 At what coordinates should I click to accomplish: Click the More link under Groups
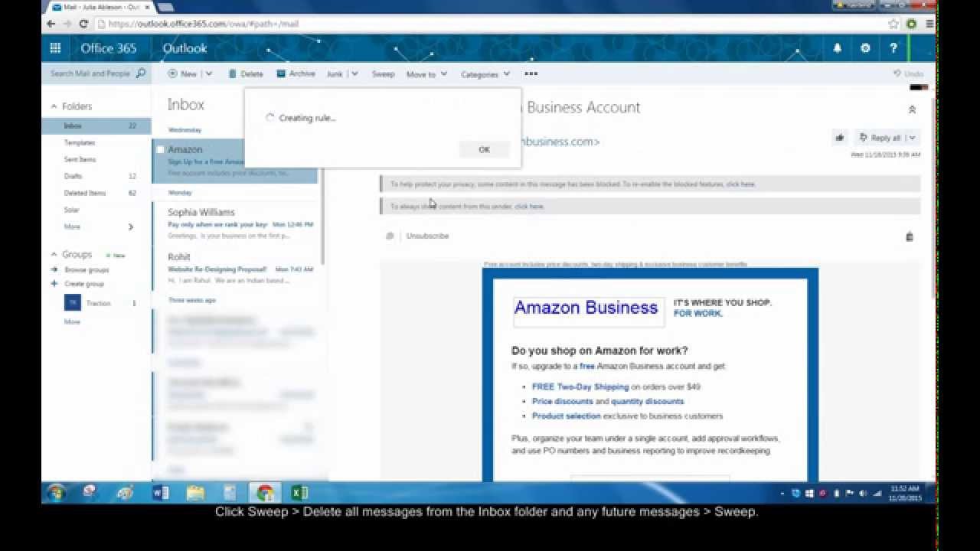point(72,322)
